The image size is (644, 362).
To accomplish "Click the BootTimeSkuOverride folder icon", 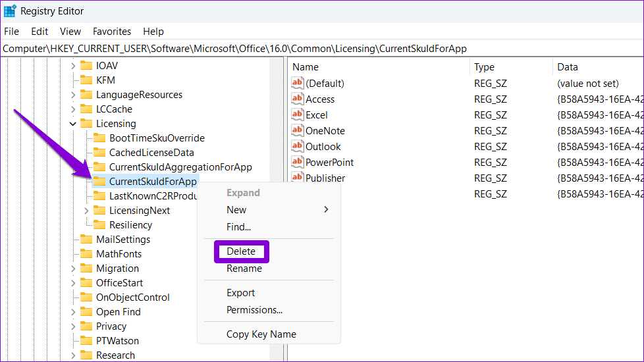I will tap(99, 138).
